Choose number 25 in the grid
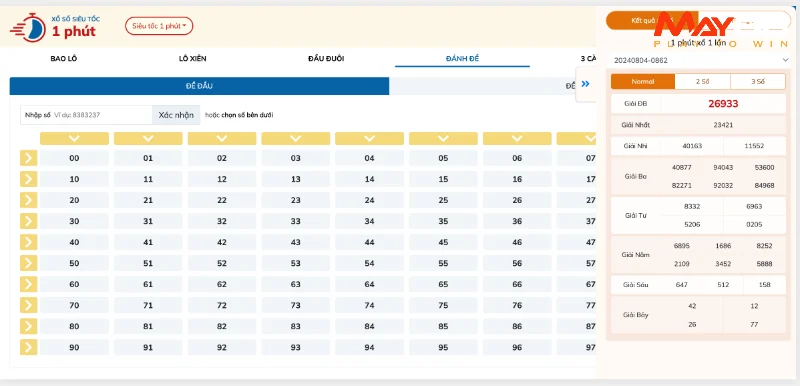Viewport: 800px width, 386px height. tap(443, 200)
